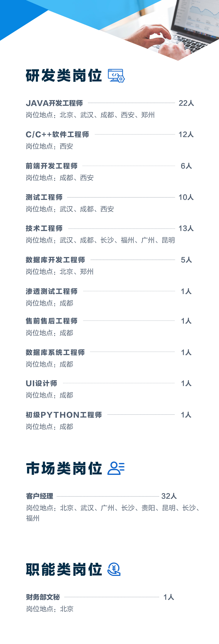Open the JAVA开发工程师 job title
Screen dimensions: 219x644
(54, 103)
